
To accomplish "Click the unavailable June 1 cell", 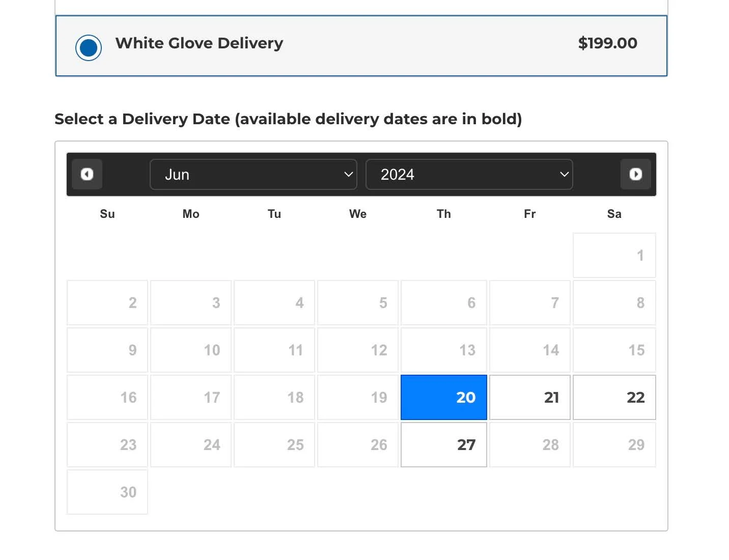I will coord(614,255).
